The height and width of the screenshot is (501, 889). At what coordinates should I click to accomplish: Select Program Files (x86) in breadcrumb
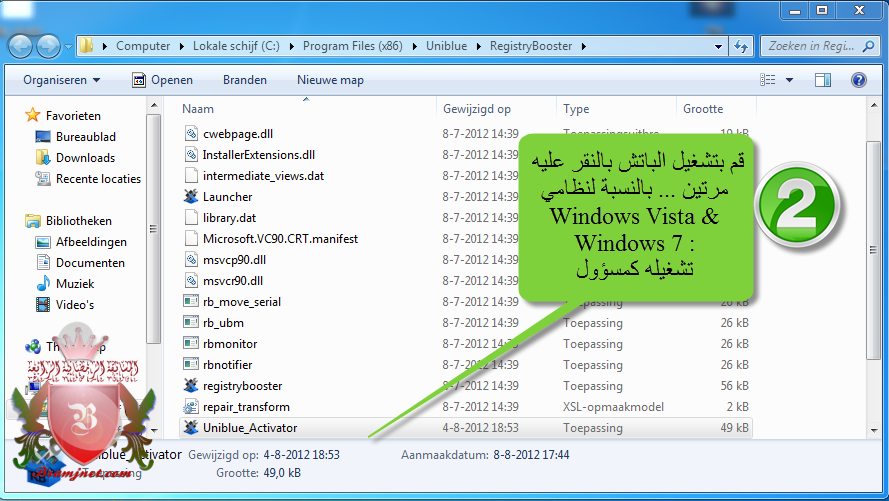[x=353, y=46]
